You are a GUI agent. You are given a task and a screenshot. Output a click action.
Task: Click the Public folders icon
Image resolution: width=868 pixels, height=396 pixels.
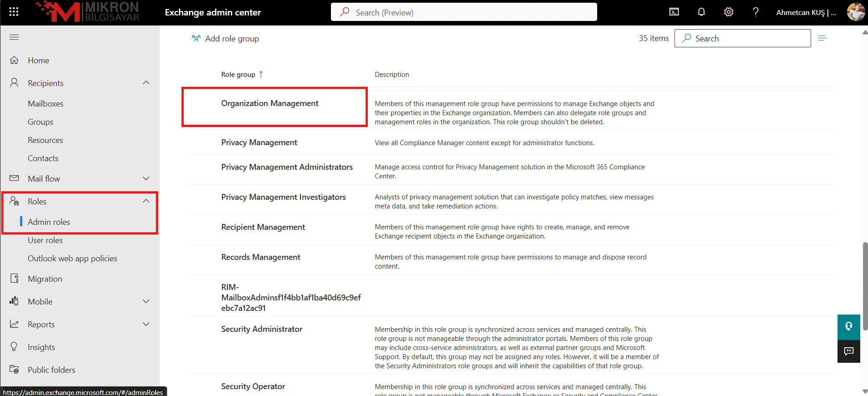click(x=14, y=369)
